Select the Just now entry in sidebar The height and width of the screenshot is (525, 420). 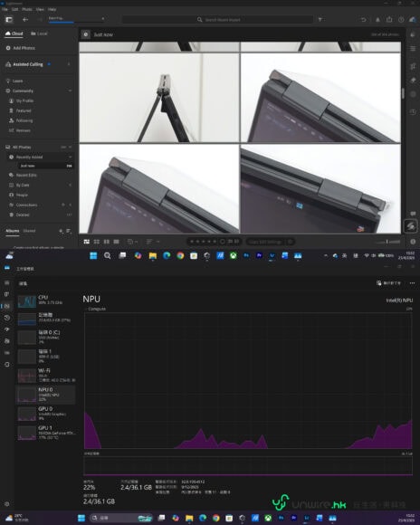45,166
